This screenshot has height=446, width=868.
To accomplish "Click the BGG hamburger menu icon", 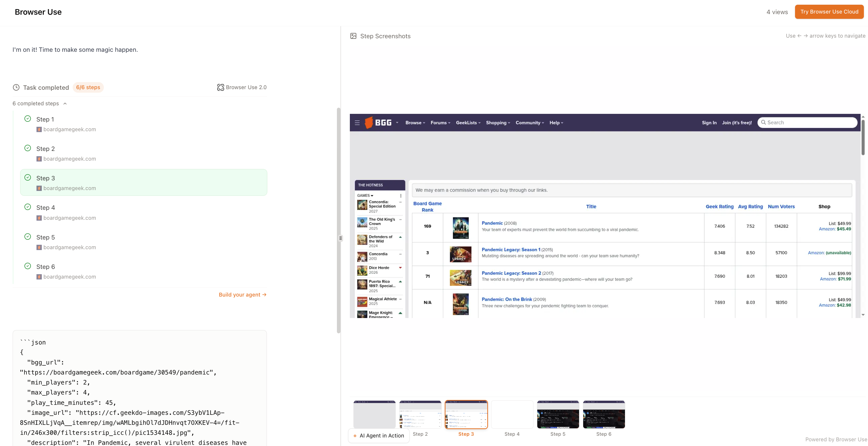I will coord(357,123).
